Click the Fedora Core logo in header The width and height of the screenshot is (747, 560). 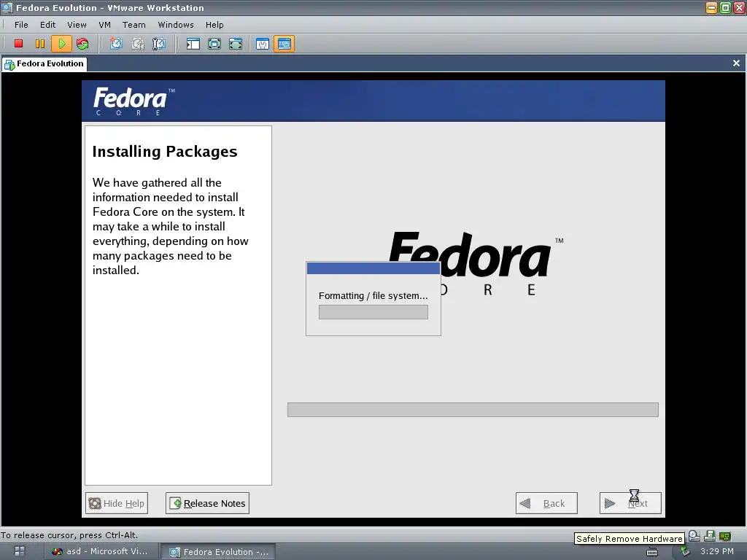[134, 101]
